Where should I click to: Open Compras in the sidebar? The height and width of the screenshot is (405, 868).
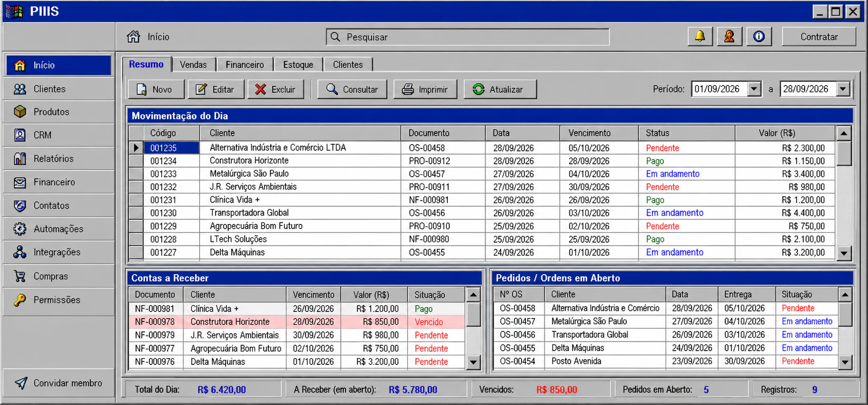[x=59, y=276]
